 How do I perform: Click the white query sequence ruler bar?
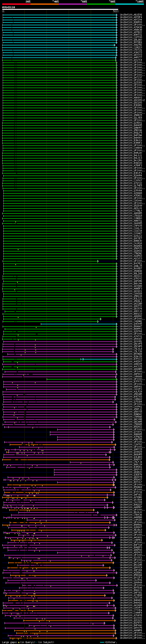(60, 10)
